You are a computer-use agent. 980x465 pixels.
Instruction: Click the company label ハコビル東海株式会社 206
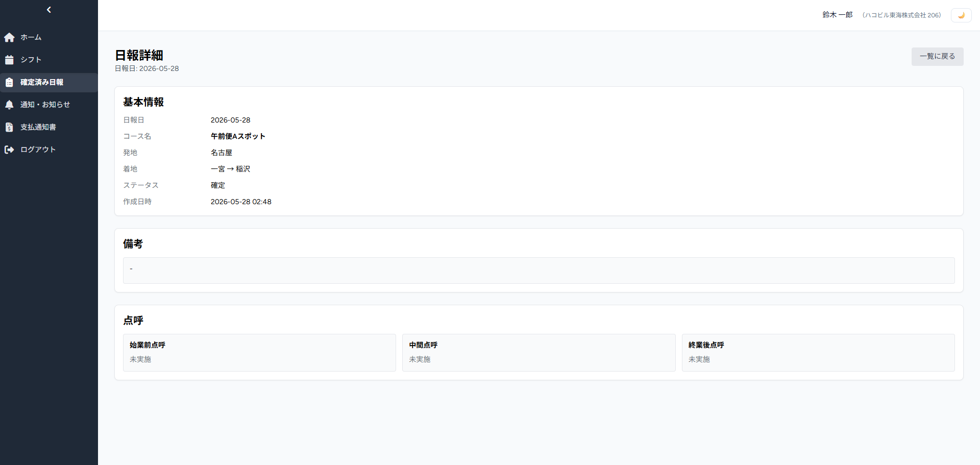click(x=901, y=15)
